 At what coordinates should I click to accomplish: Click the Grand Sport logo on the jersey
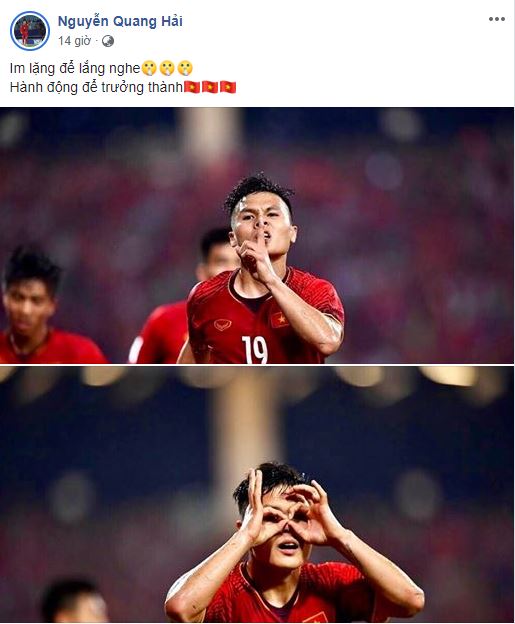[x=222, y=325]
